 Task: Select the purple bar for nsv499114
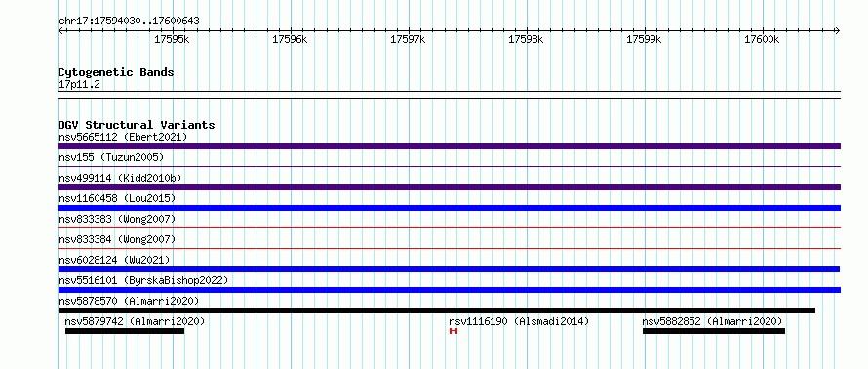(449, 187)
